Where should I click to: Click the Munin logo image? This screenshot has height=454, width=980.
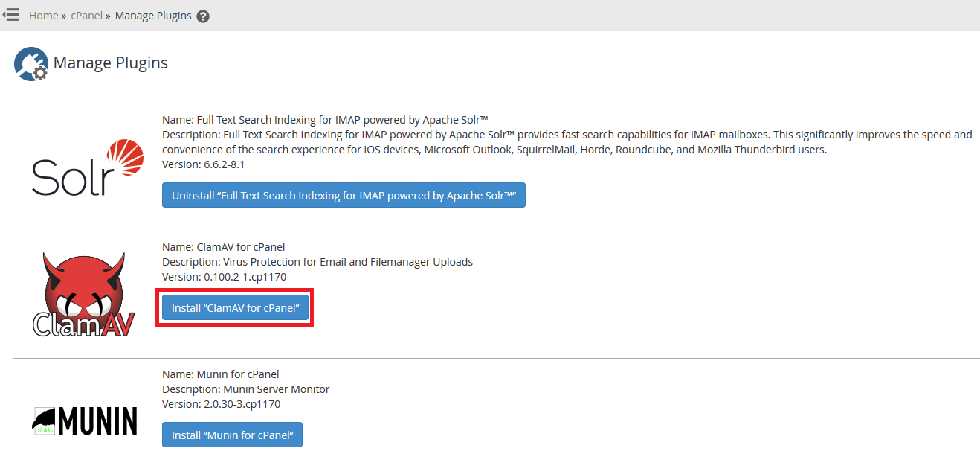coord(84,421)
